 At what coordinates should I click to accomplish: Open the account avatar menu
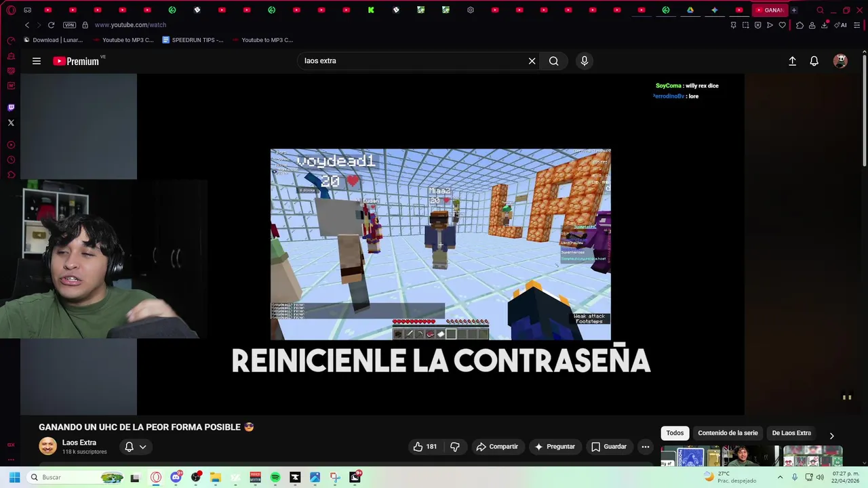(840, 61)
